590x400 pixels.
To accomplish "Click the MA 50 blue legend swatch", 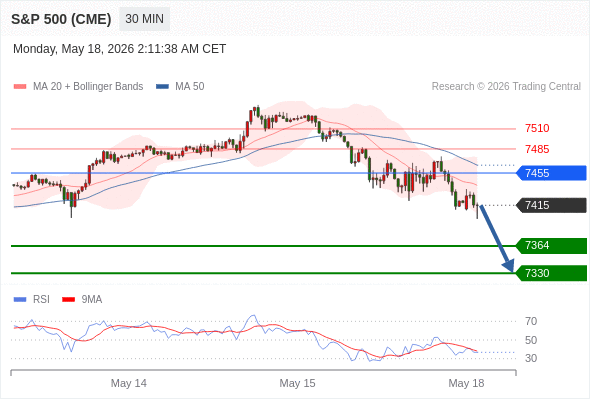I will coord(162,87).
